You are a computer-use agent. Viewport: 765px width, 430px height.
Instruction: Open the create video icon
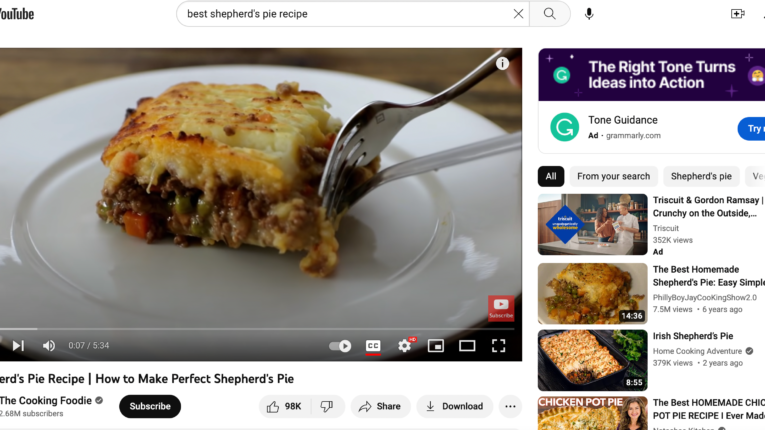[x=737, y=14]
